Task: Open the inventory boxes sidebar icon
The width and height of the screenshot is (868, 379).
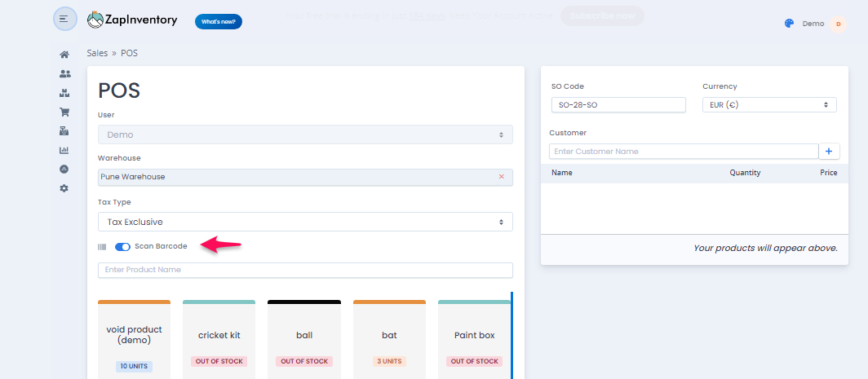Action: (x=64, y=93)
